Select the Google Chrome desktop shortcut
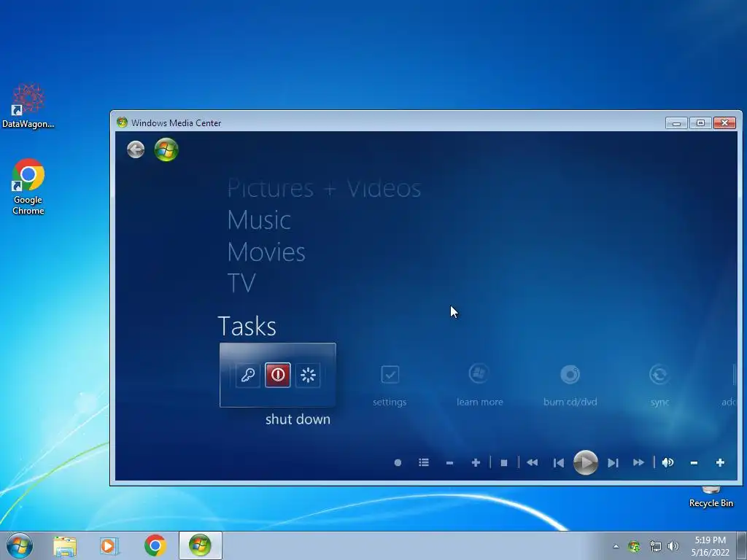This screenshot has width=747, height=560. 28,187
